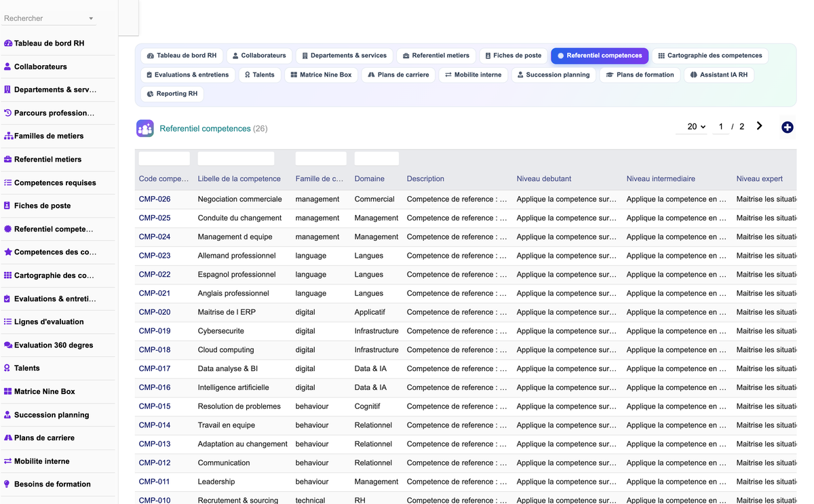Click the 'Leadership' cell

point(216,482)
